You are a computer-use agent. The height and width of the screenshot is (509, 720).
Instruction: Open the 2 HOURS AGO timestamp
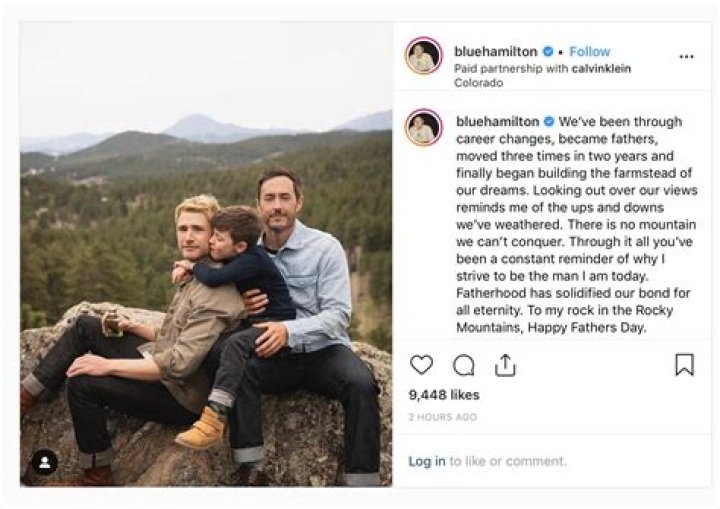[443, 417]
